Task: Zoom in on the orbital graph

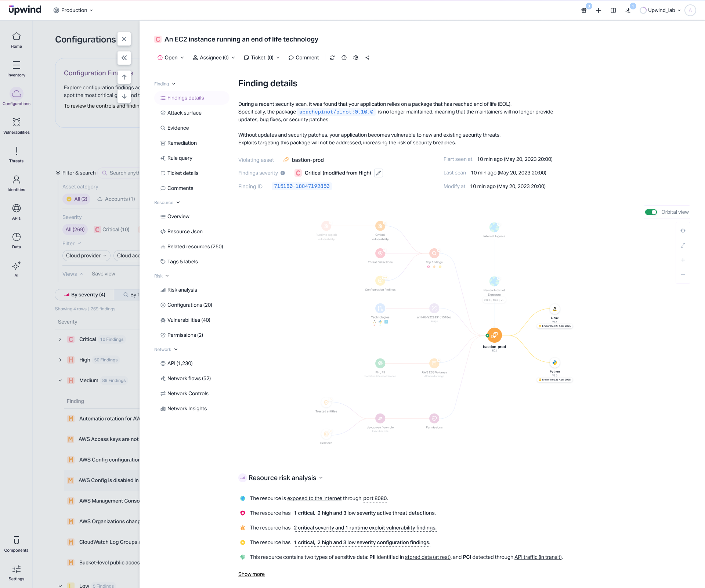Action: (x=683, y=260)
